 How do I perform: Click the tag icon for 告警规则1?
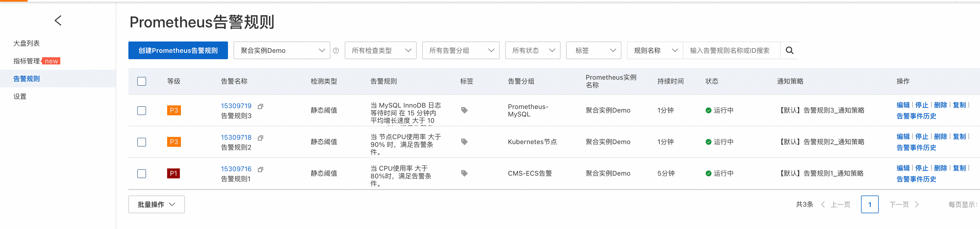click(x=464, y=173)
